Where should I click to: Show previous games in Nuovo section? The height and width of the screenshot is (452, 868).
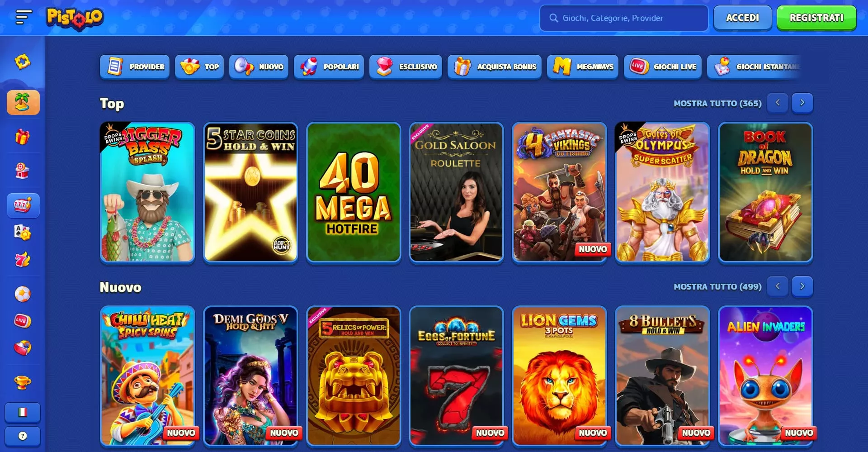pos(778,286)
